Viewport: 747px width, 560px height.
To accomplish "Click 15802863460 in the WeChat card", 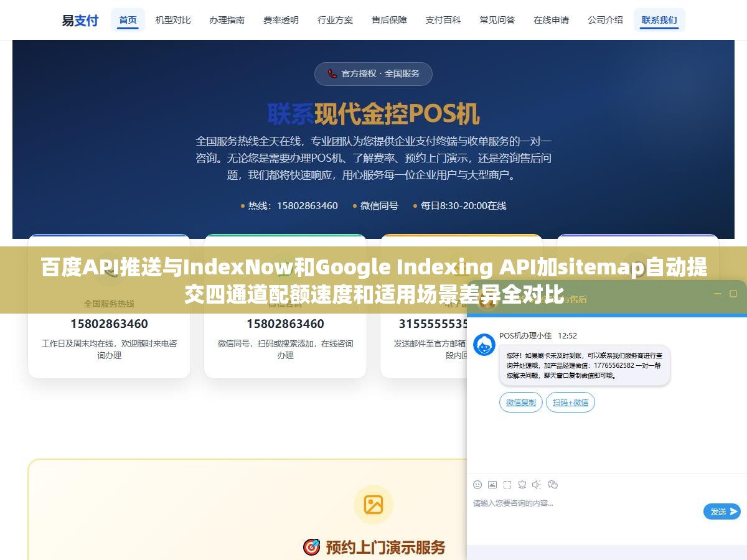I will [285, 324].
